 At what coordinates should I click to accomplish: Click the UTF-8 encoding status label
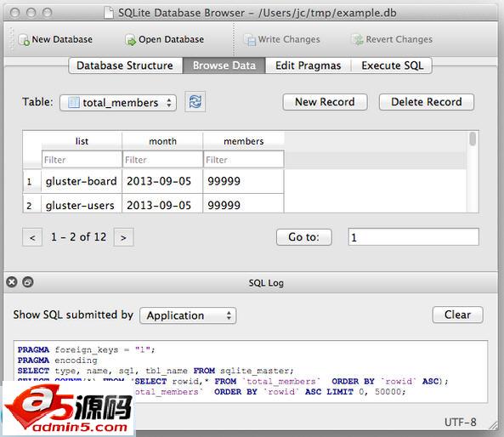461,422
